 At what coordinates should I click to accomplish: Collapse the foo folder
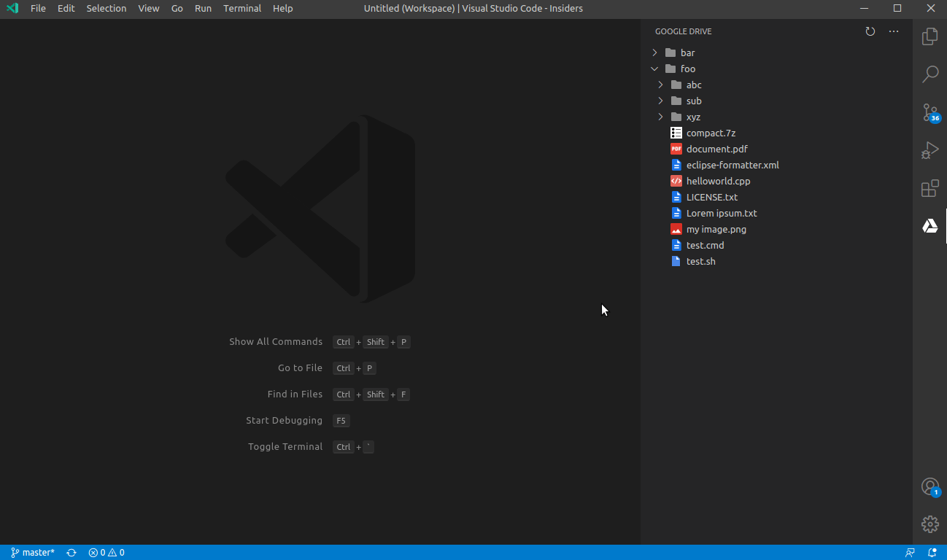point(654,69)
